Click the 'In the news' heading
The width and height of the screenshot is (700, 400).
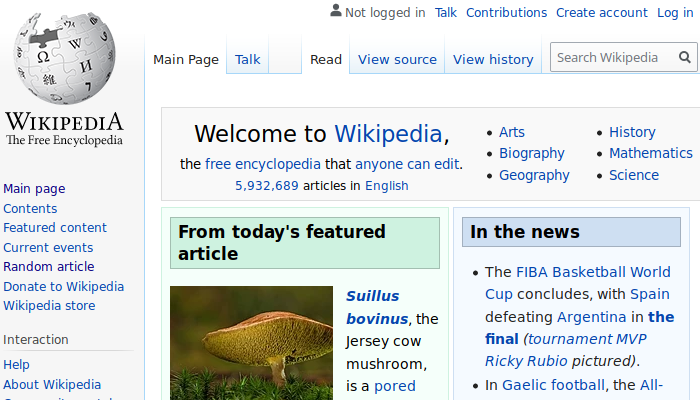571,232
